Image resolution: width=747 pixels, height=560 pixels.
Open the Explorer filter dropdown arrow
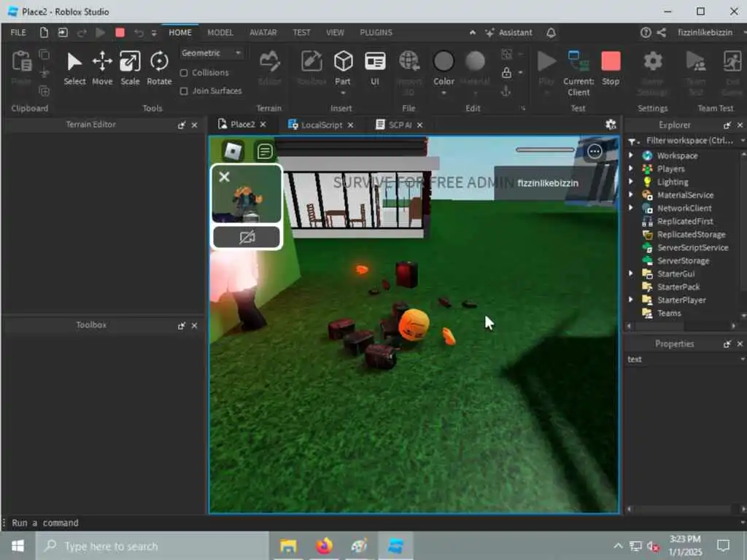click(742, 141)
